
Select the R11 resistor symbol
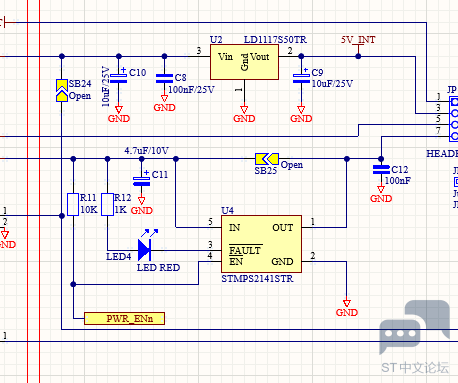[73, 204]
